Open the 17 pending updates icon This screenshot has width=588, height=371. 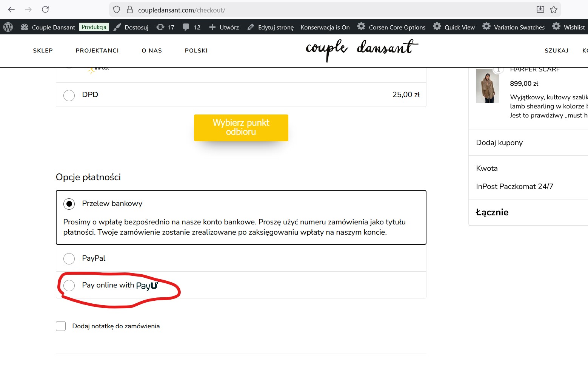pos(165,27)
